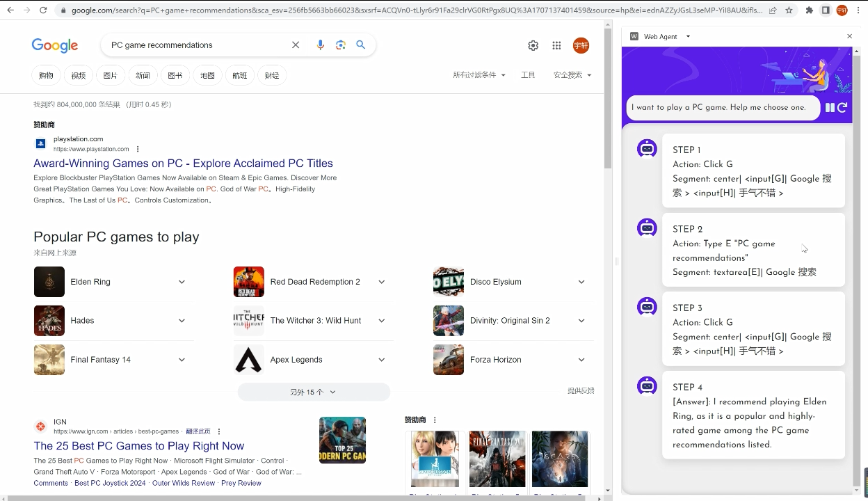Open the Google account avatar
The height and width of the screenshot is (501, 868).
(x=581, y=45)
